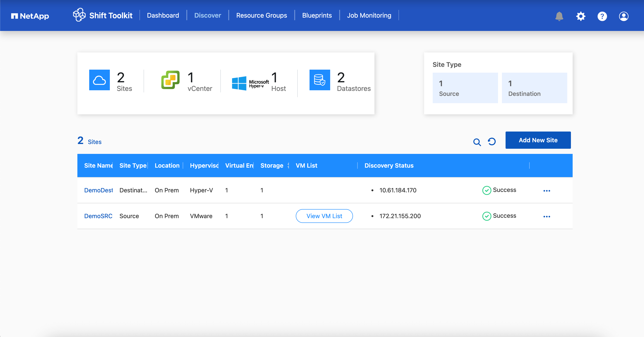The height and width of the screenshot is (337, 644).
Task: Switch to Job Monitoring tab
Action: 369,15
